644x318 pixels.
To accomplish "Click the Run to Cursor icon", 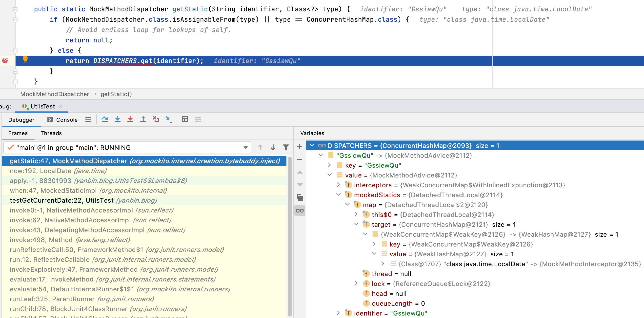I will [169, 120].
